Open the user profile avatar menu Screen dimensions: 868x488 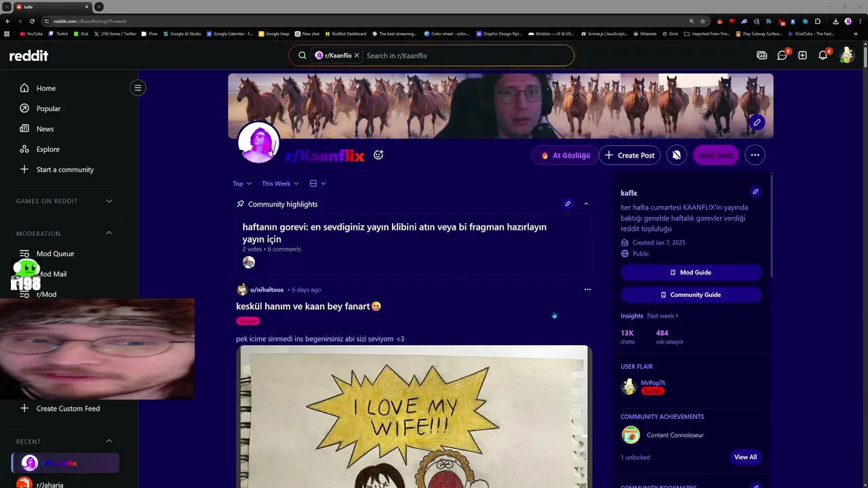846,56
